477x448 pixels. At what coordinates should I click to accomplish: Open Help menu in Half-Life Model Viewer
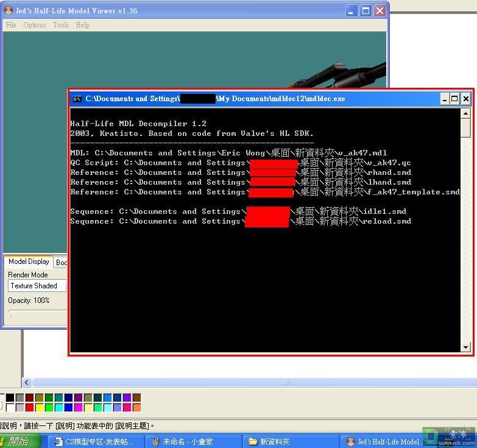[82, 25]
